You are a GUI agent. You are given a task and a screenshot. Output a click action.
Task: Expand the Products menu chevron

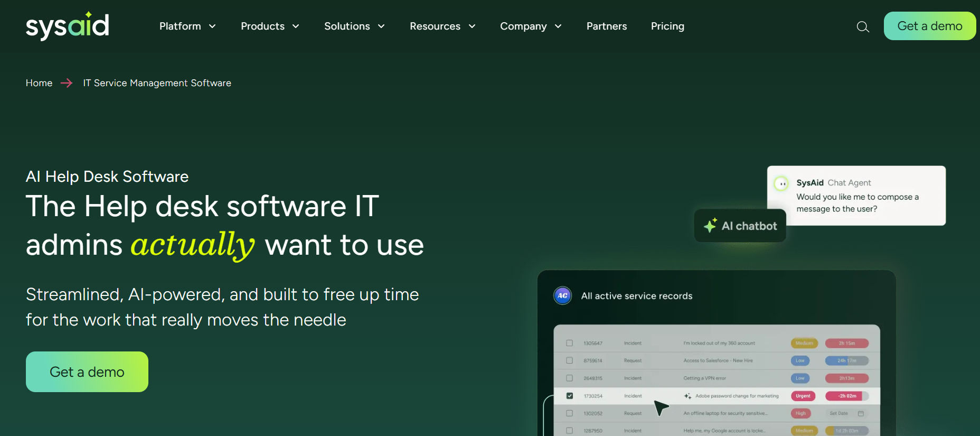point(296,26)
